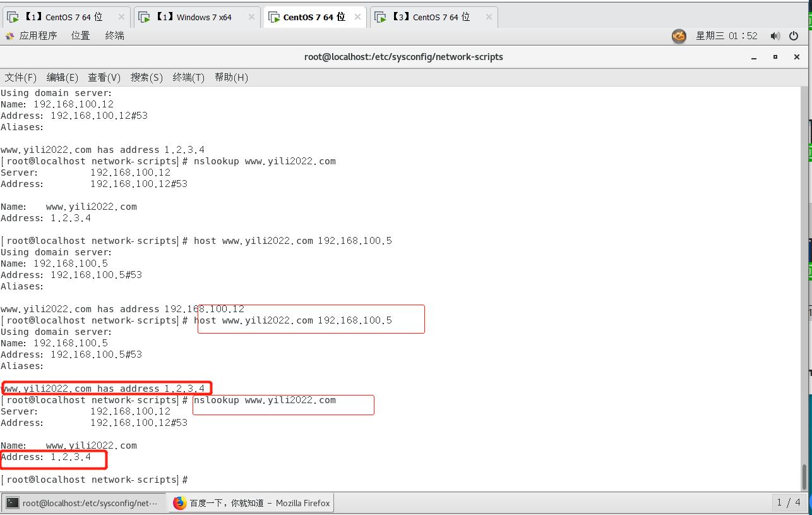This screenshot has width=812, height=515.
Task: Open the power icon in top panel
Action: click(x=794, y=36)
